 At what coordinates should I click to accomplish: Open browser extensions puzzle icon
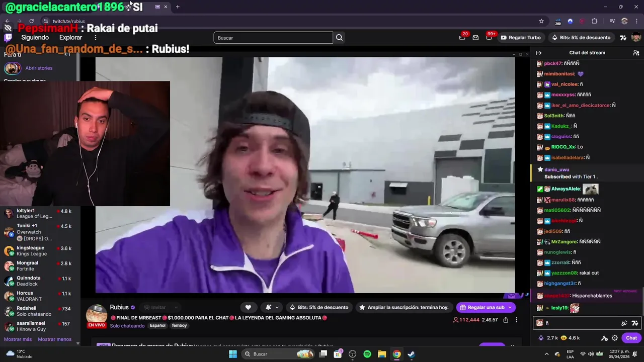click(x=595, y=21)
